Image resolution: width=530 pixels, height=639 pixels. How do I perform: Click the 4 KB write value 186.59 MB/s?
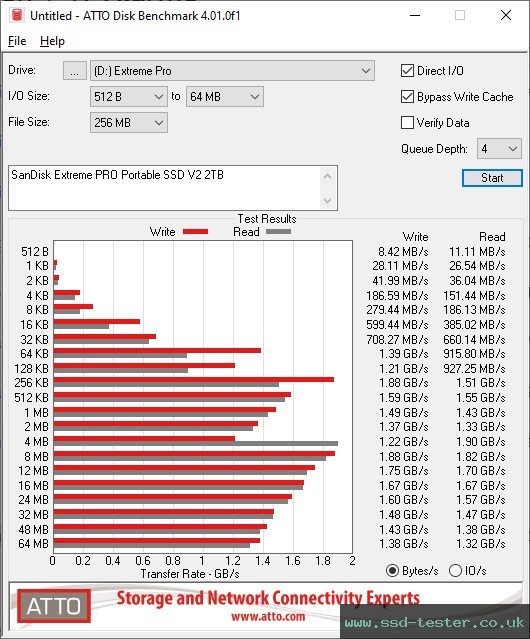click(x=397, y=295)
